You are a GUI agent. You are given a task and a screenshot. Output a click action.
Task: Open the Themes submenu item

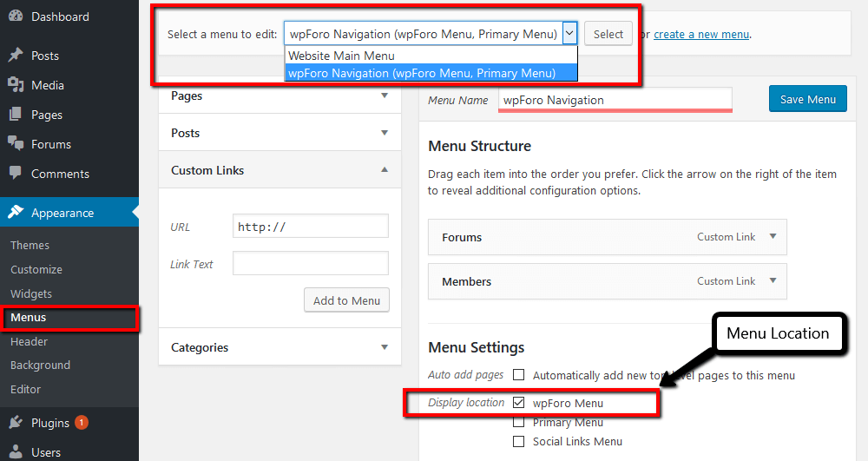coord(30,245)
